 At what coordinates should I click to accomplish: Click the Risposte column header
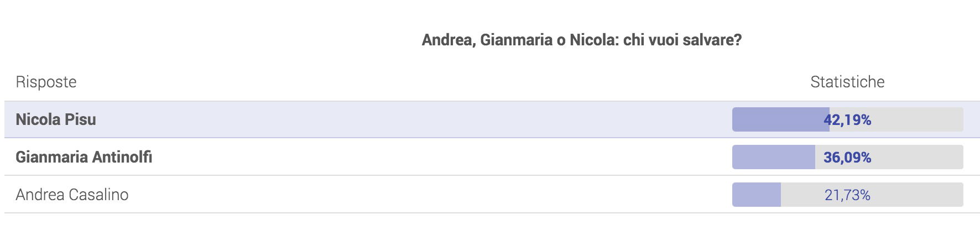click(x=46, y=82)
